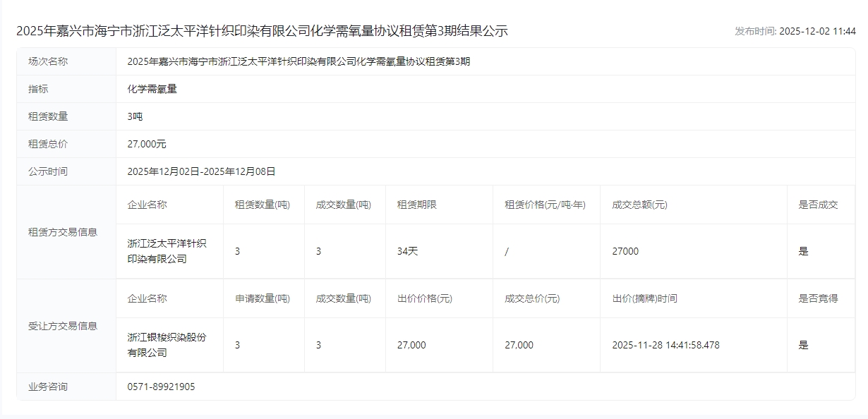The image size is (868, 419).
Task: Select the bid time 2025-11-28 14:41:58.478
Action: (665, 345)
